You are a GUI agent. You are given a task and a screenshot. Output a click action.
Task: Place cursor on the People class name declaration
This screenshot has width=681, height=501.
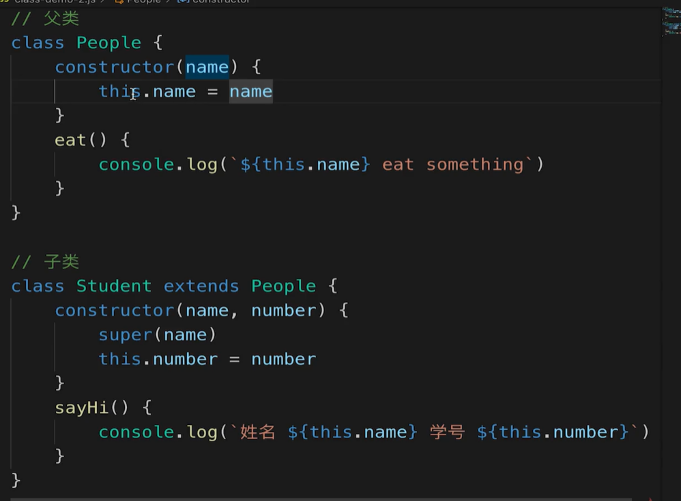[x=109, y=43]
